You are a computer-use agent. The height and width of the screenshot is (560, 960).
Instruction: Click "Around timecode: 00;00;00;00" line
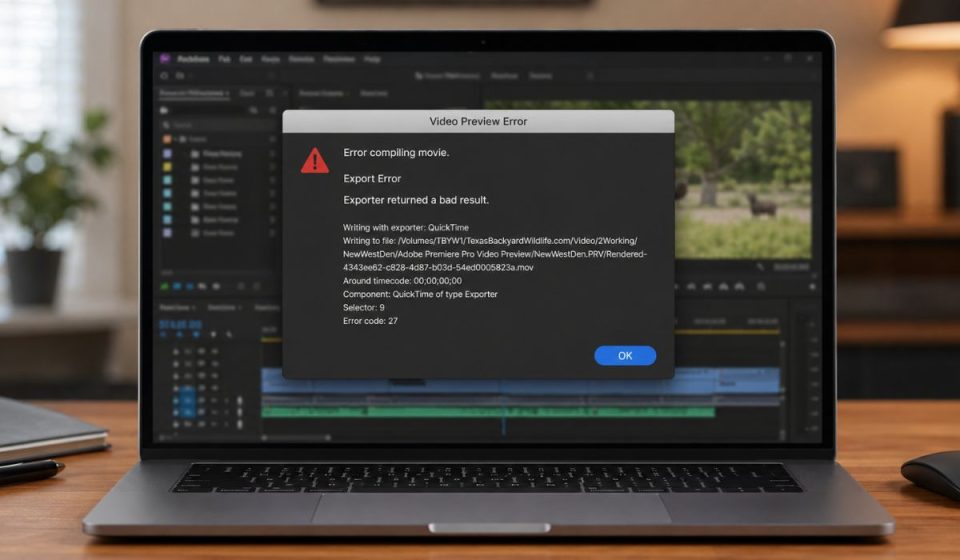[x=402, y=281]
